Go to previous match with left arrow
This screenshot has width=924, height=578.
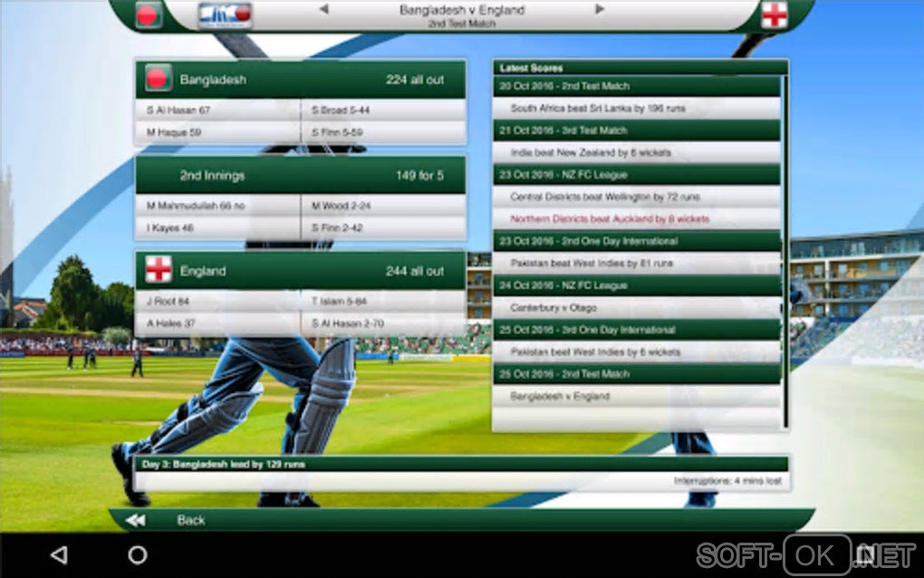tap(323, 9)
